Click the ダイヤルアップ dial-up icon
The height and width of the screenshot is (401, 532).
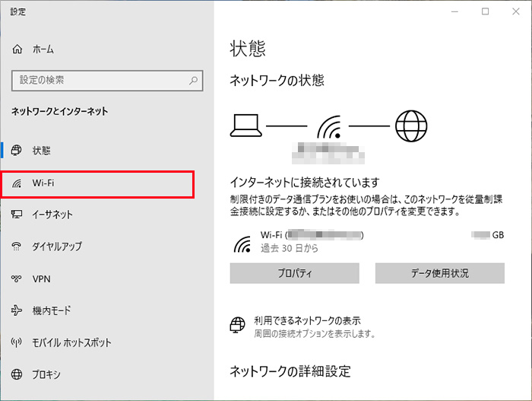(17, 247)
